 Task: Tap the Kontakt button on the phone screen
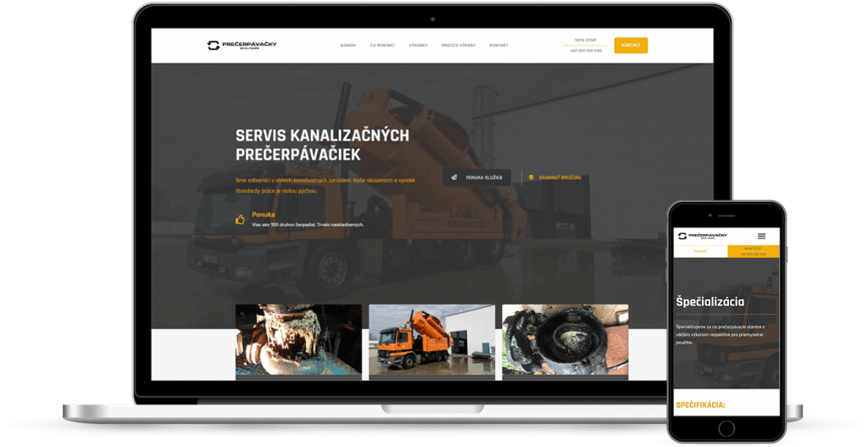click(700, 251)
